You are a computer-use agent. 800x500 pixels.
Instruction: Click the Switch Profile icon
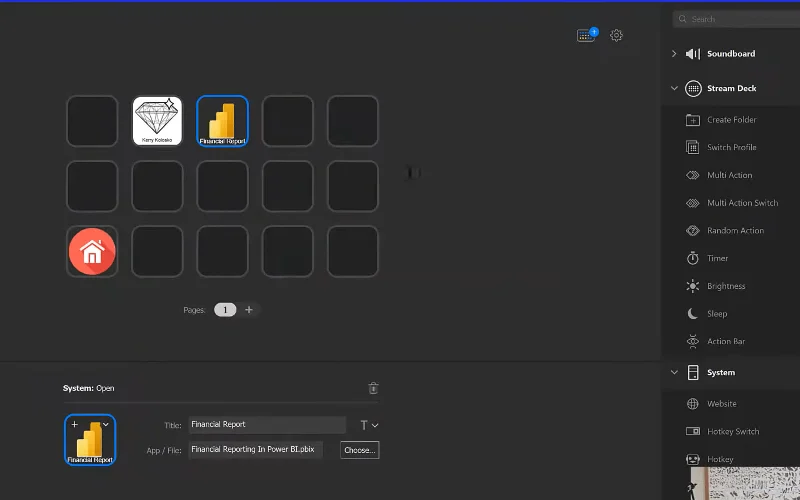(x=692, y=147)
